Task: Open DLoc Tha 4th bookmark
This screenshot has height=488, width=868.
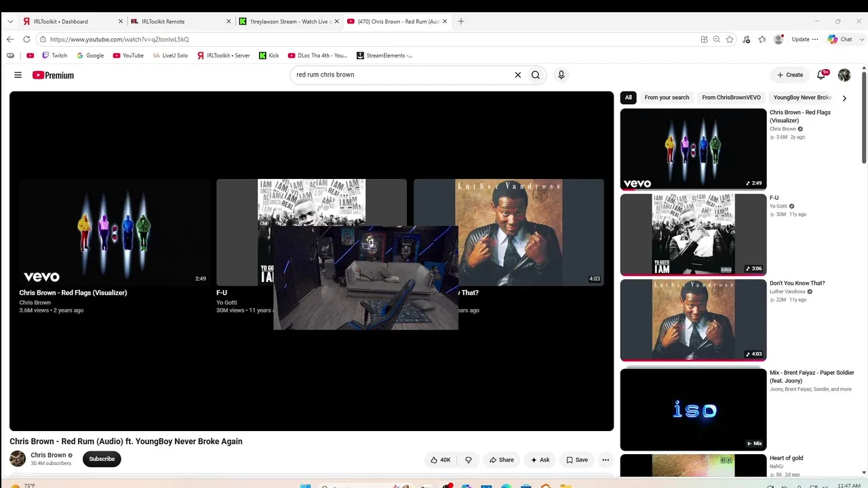Action: [x=318, y=56]
